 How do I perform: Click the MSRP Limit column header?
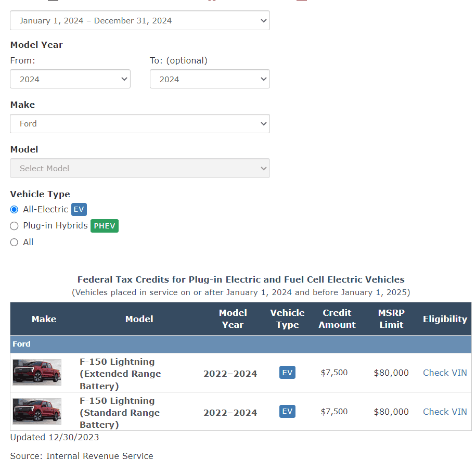(x=391, y=318)
